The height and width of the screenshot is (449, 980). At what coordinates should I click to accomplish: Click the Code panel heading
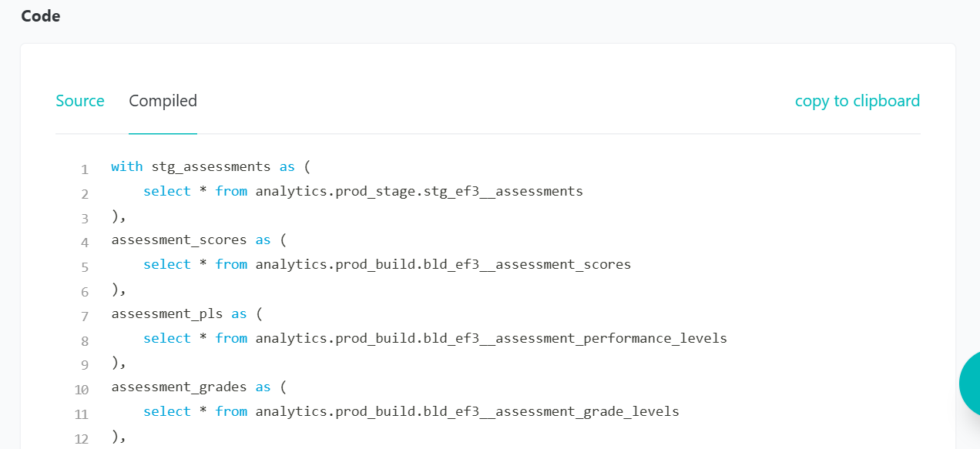(40, 15)
